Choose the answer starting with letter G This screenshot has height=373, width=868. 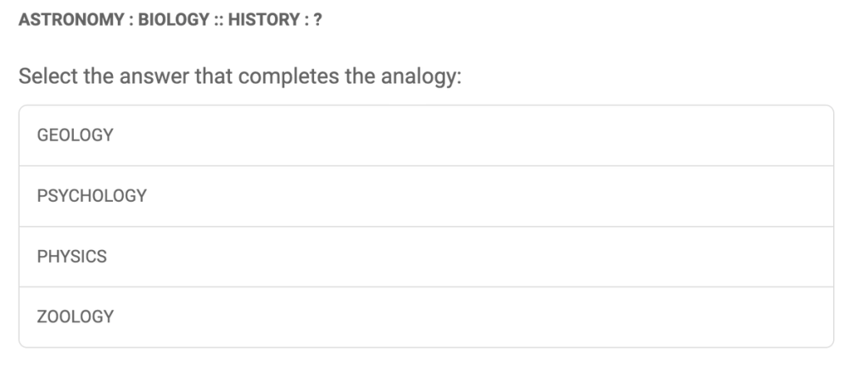tap(76, 136)
